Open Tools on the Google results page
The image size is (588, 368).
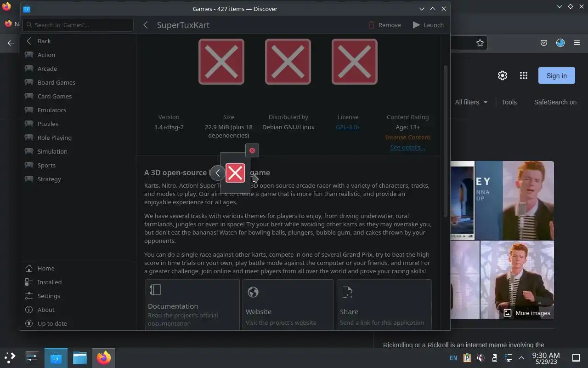[x=509, y=102]
